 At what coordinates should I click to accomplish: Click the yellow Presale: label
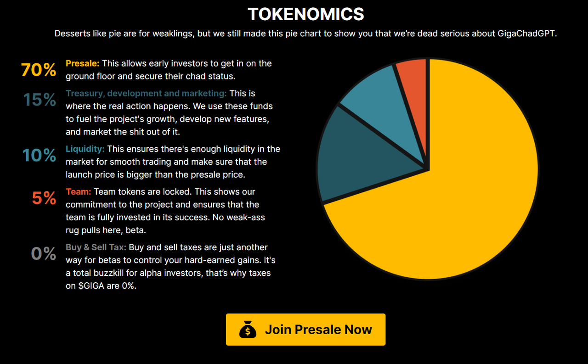tap(83, 63)
